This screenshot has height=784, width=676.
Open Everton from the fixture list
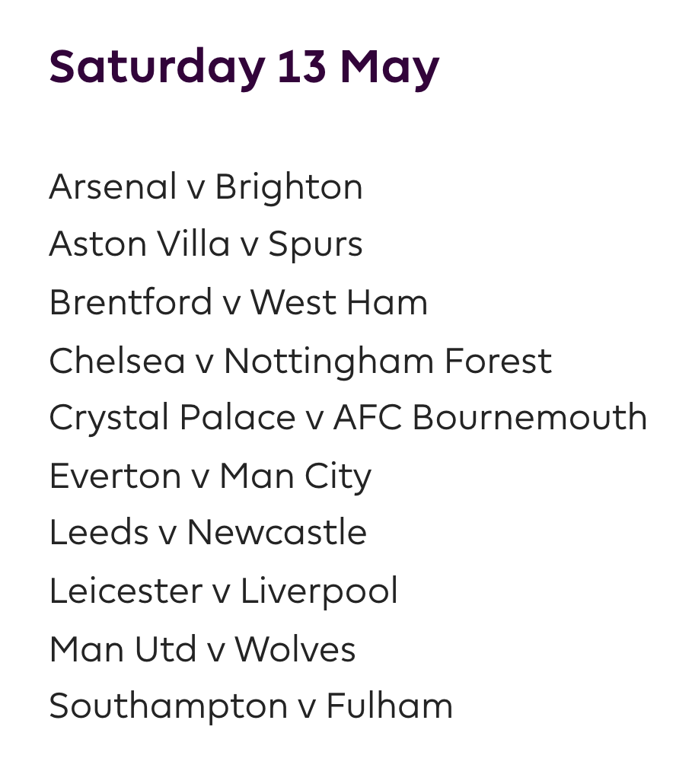115,476
